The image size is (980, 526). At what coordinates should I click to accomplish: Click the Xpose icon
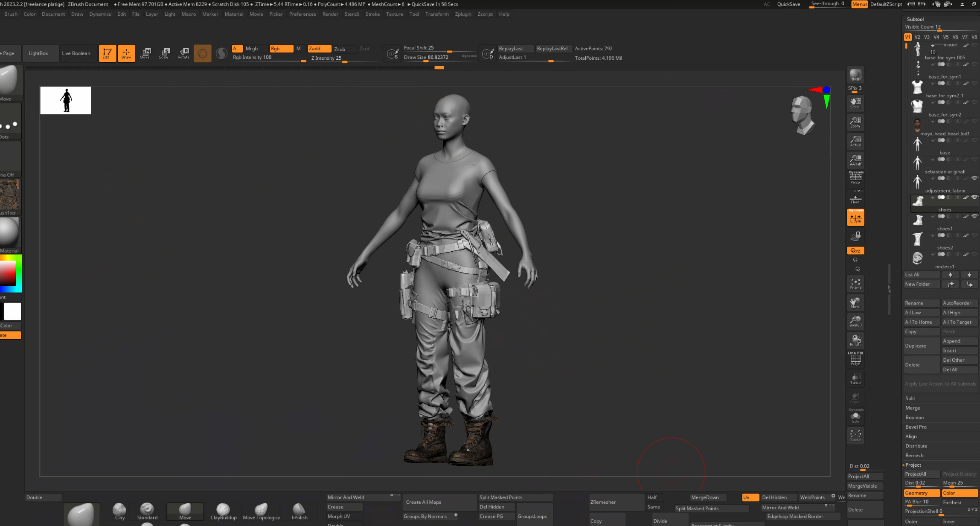click(x=855, y=436)
